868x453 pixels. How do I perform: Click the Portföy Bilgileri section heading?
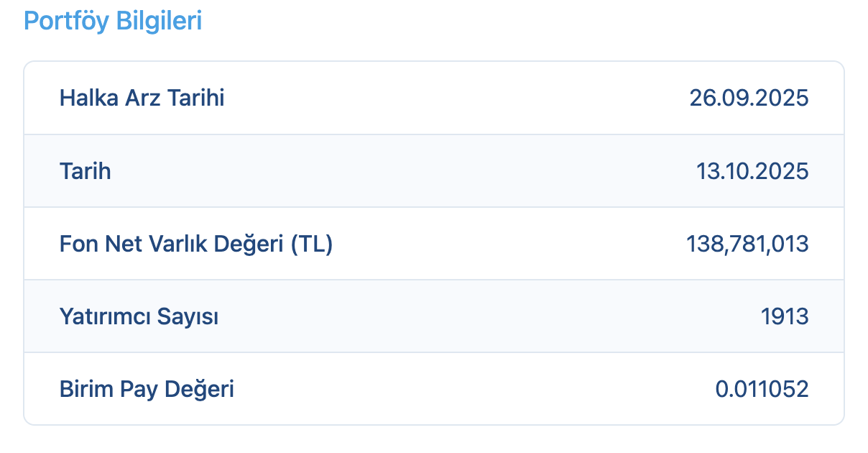coord(113,21)
